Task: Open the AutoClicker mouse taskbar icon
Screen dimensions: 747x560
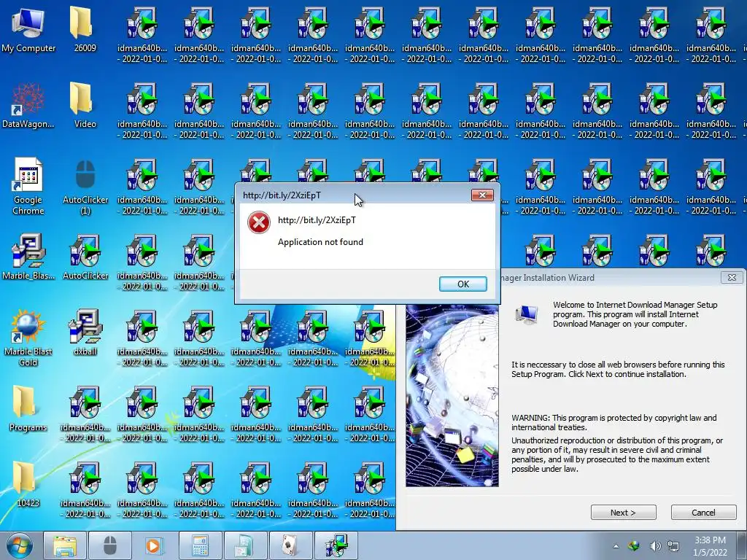Action: 110,545
